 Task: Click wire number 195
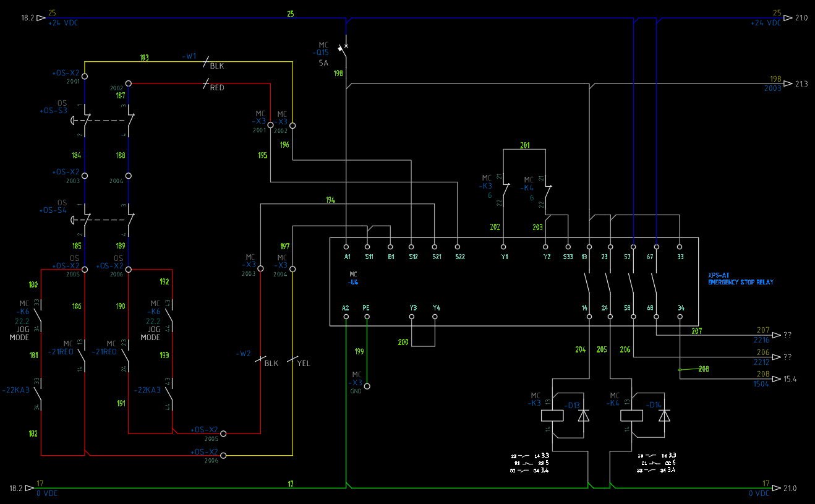tap(263, 155)
